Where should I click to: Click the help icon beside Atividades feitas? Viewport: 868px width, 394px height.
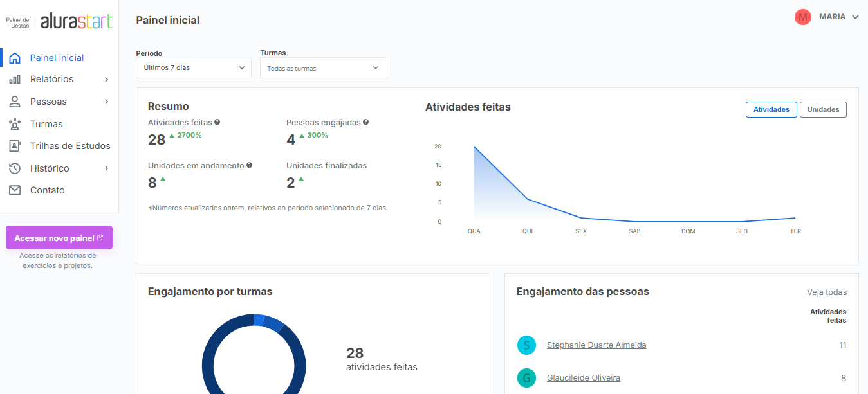(217, 122)
